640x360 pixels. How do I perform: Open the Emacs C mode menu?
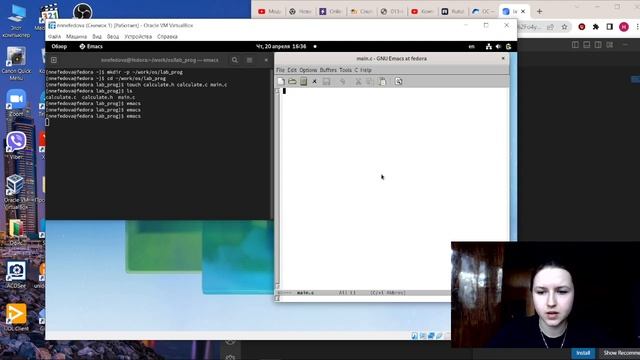click(356, 70)
